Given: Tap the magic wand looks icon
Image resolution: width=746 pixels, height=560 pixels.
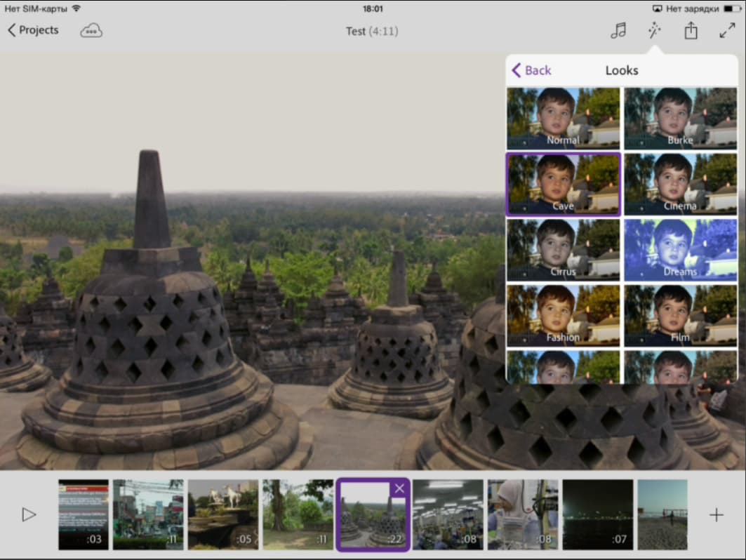Looking at the screenshot, I should 655,31.
